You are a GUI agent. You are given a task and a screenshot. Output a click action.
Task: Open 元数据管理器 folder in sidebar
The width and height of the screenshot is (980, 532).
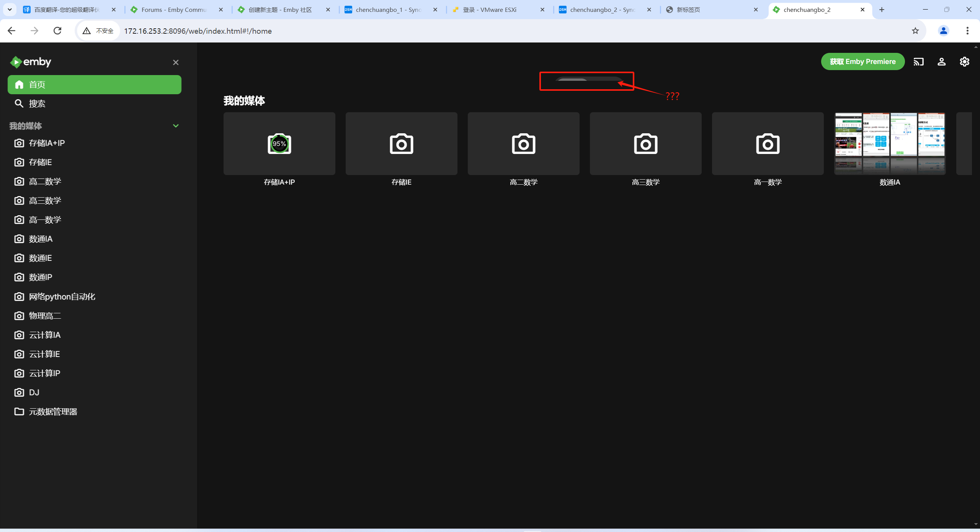point(53,411)
